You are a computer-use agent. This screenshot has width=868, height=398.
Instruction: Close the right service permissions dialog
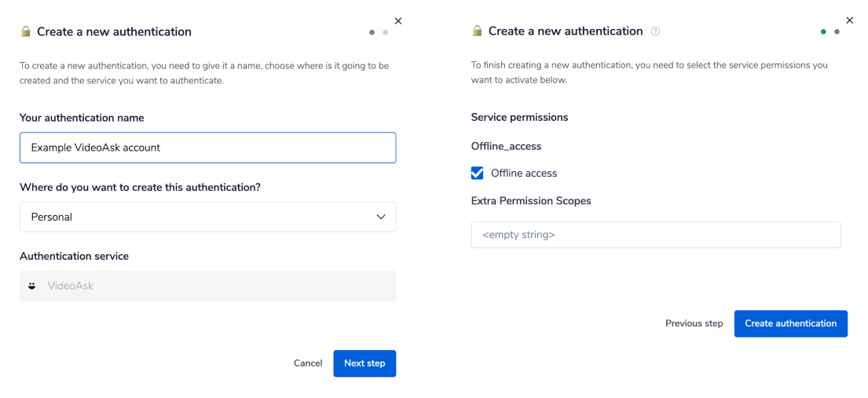[x=849, y=20]
